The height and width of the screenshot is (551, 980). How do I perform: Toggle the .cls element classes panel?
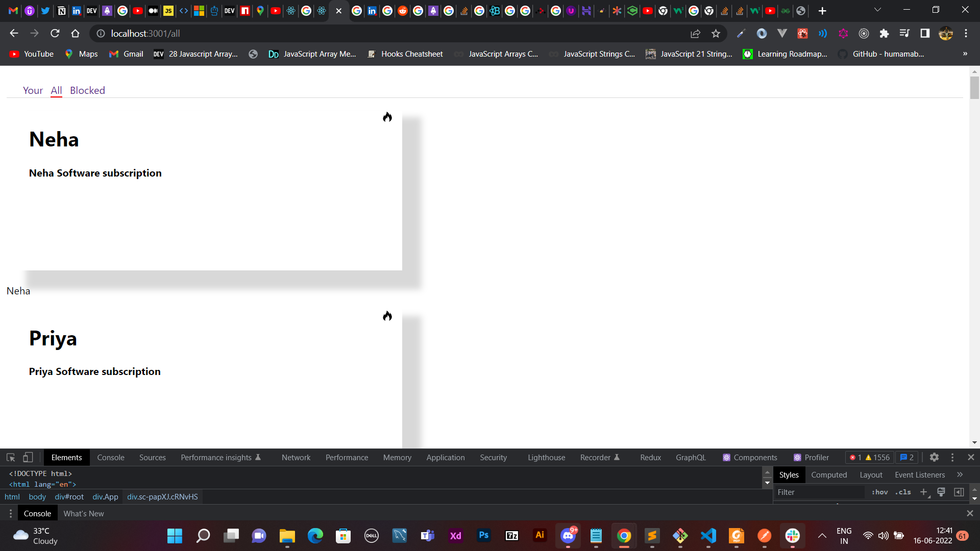coord(903,492)
